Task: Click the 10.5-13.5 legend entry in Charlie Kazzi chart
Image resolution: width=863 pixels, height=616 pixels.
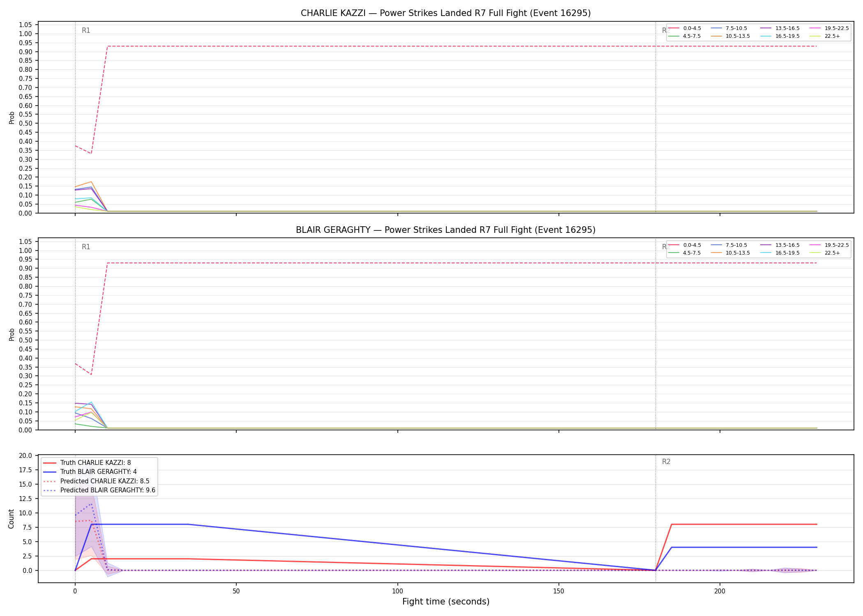Action: tap(730, 36)
